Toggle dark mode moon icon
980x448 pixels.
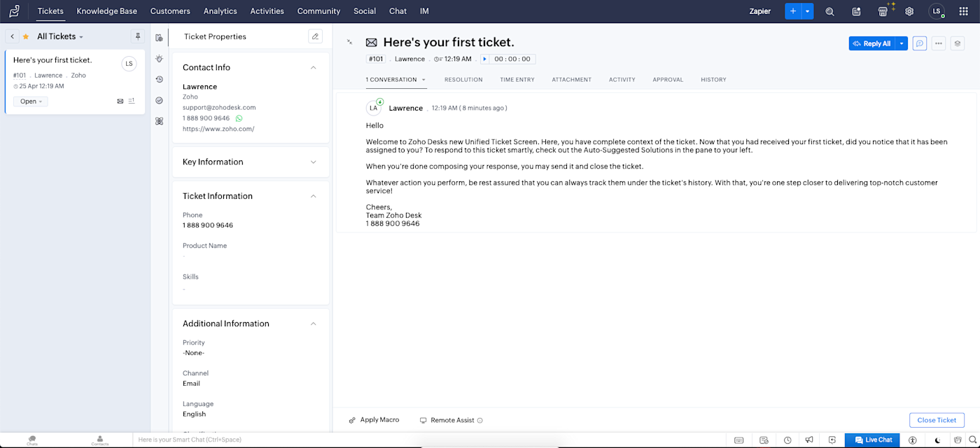pyautogui.click(x=938, y=440)
